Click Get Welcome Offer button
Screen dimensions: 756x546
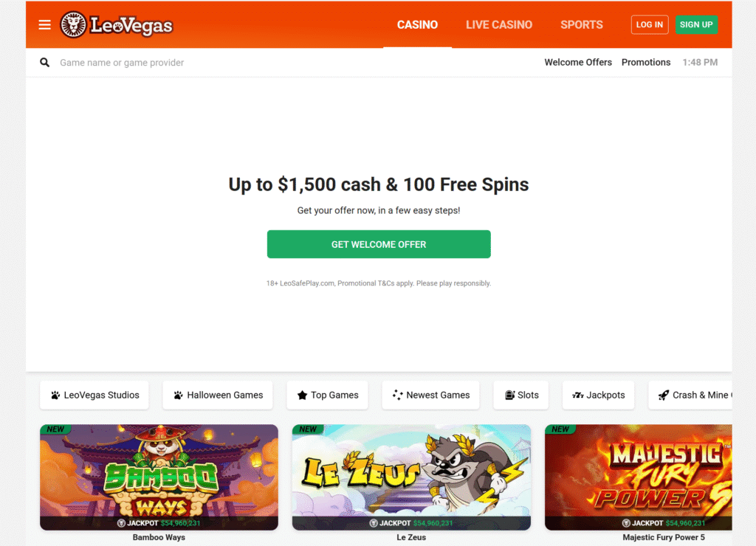click(x=379, y=244)
